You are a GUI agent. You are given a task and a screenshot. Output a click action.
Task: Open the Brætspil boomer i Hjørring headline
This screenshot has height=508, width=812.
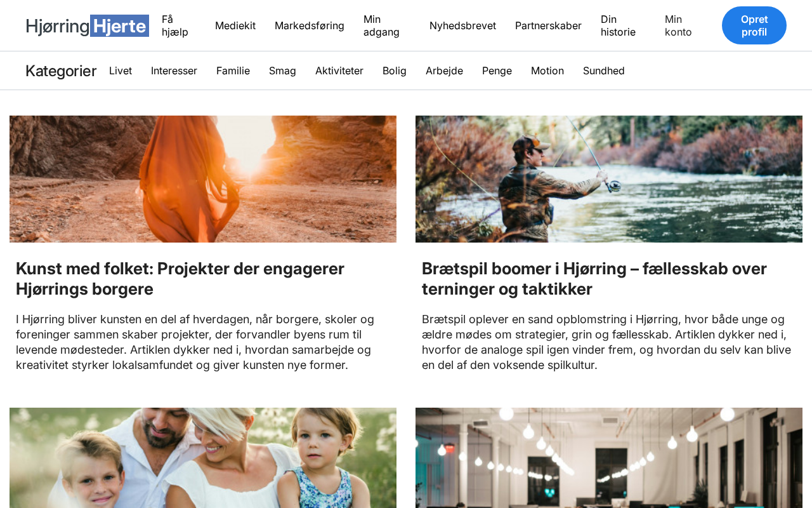point(594,279)
